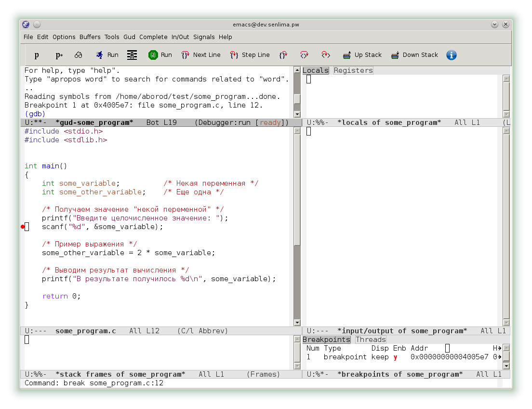532x409 pixels.
Task: Switch to the Threads tab
Action: click(371, 340)
